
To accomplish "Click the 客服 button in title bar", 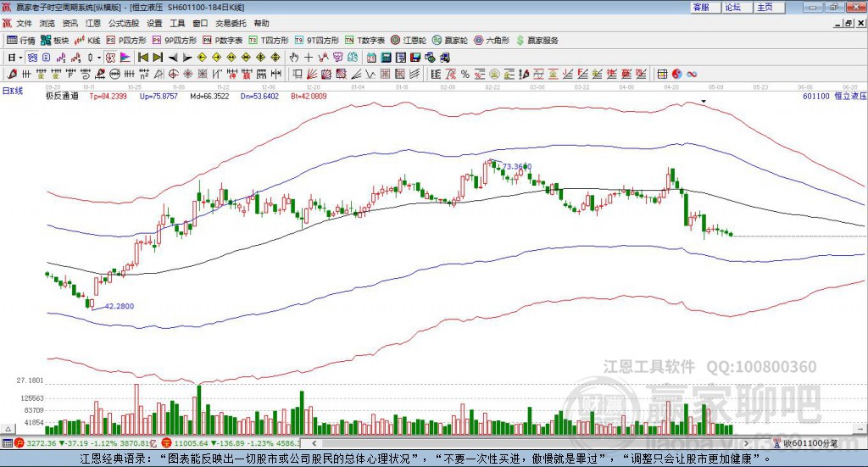I will [704, 7].
